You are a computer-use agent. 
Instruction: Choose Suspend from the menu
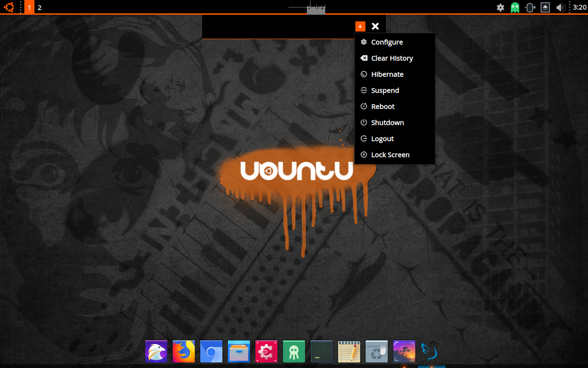coord(395,90)
